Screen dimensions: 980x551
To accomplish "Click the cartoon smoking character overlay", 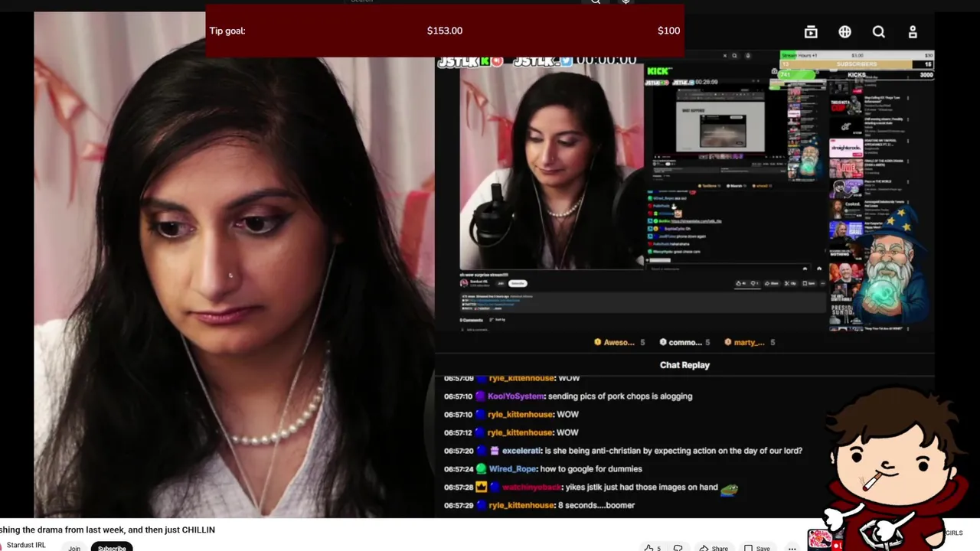I will click(x=893, y=468).
